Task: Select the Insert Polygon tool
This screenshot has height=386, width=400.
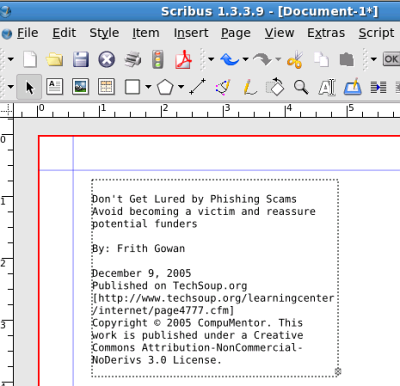Action: coord(165,87)
